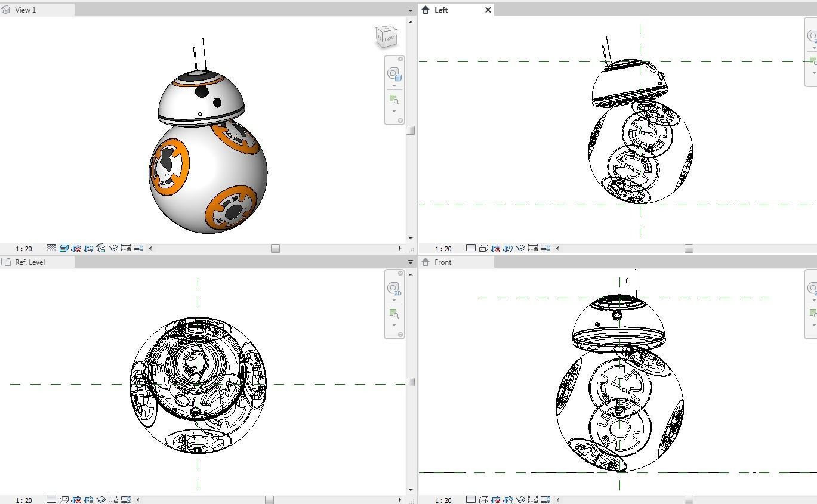The height and width of the screenshot is (504, 817).
Task: Click the Zoom tool icon in the navigation bar
Action: tap(394, 98)
